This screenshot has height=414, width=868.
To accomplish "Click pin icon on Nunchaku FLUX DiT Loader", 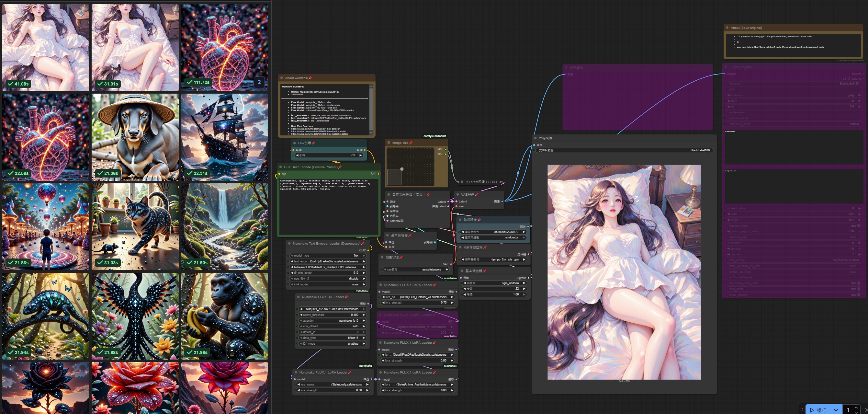I will point(346,297).
